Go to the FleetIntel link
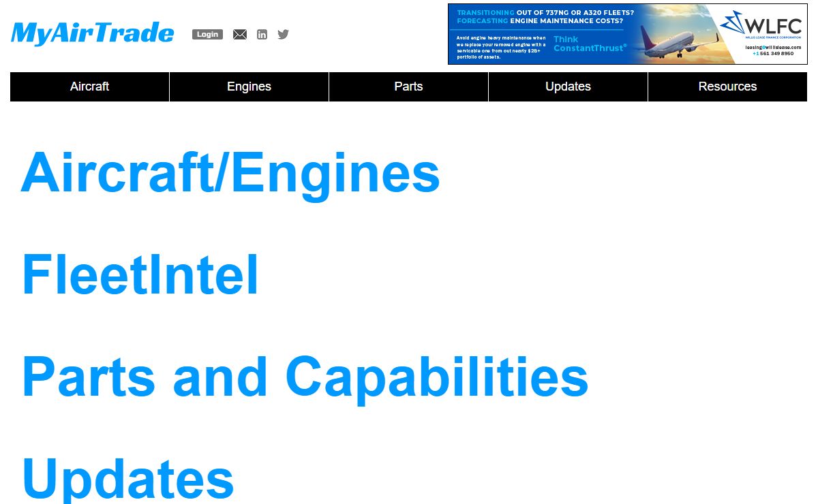The image size is (818, 504). [x=140, y=274]
